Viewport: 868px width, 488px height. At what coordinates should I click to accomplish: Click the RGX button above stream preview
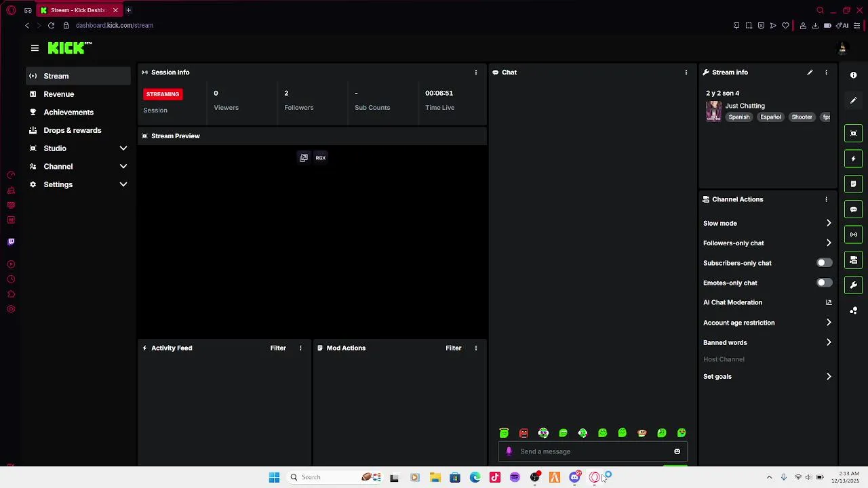(321, 158)
